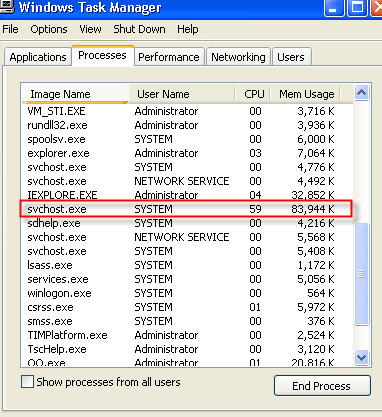
Task: Click the 32,852 K memory value
Action: (x=313, y=195)
